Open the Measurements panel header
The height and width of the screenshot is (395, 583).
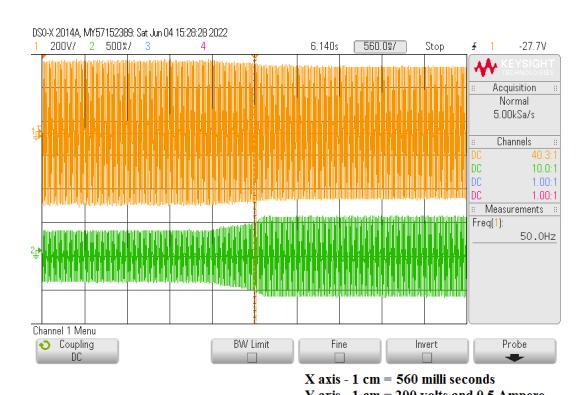[x=514, y=210]
